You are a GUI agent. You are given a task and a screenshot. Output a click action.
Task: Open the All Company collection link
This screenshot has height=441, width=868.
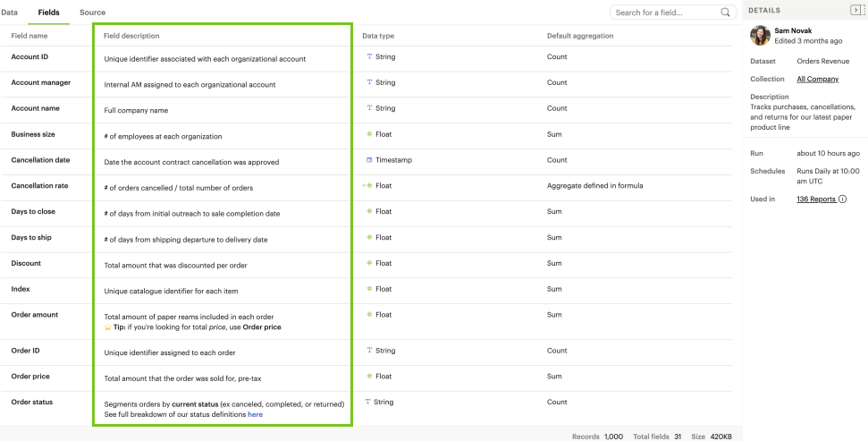click(x=818, y=80)
